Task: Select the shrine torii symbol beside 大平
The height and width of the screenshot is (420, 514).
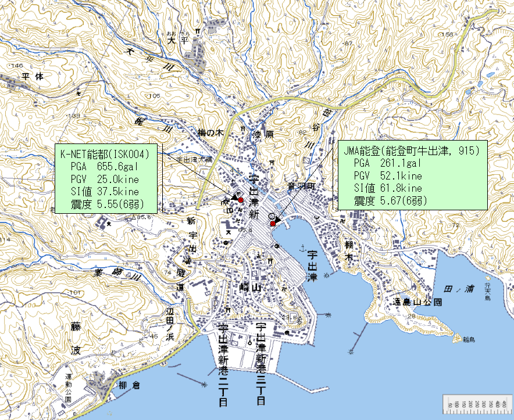Action: click(x=198, y=31)
